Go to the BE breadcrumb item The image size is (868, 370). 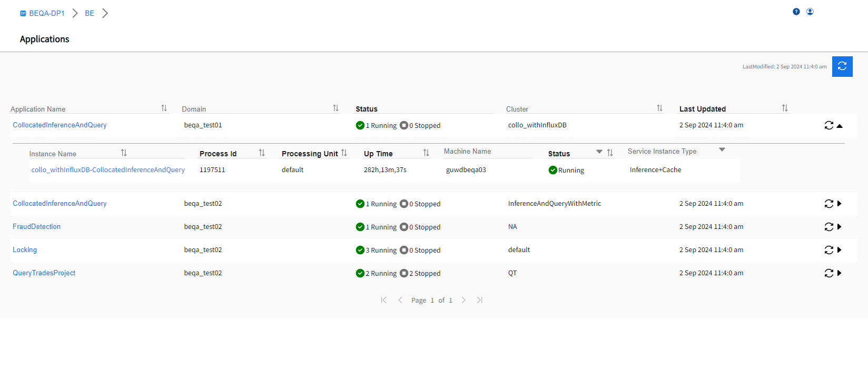90,13
